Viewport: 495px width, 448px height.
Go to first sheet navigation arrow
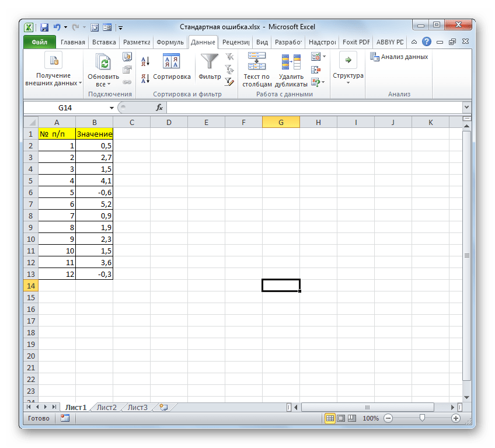click(29, 407)
